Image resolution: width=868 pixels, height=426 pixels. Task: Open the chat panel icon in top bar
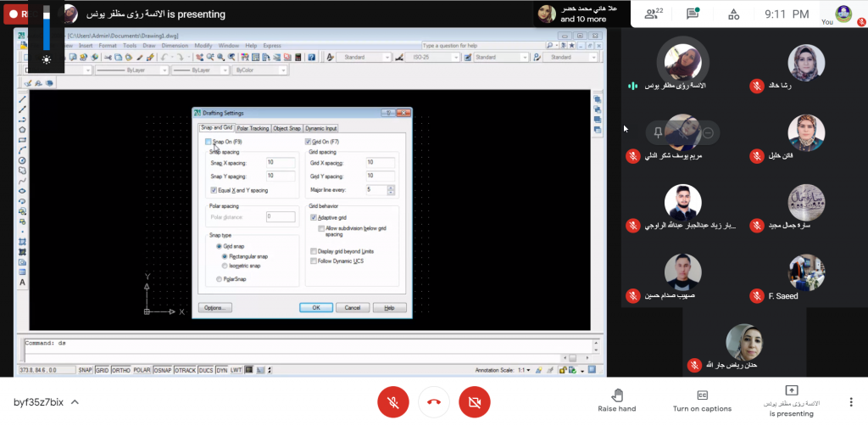pyautogui.click(x=693, y=14)
